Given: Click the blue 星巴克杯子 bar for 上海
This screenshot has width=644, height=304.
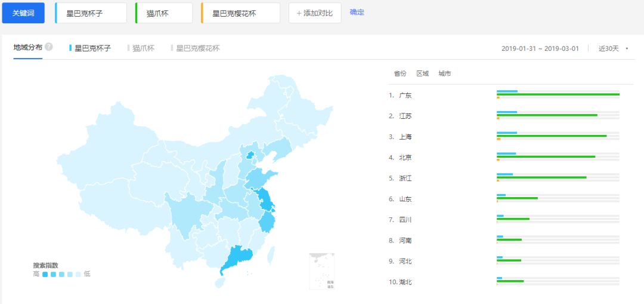Looking at the screenshot, I should pyautogui.click(x=507, y=133).
